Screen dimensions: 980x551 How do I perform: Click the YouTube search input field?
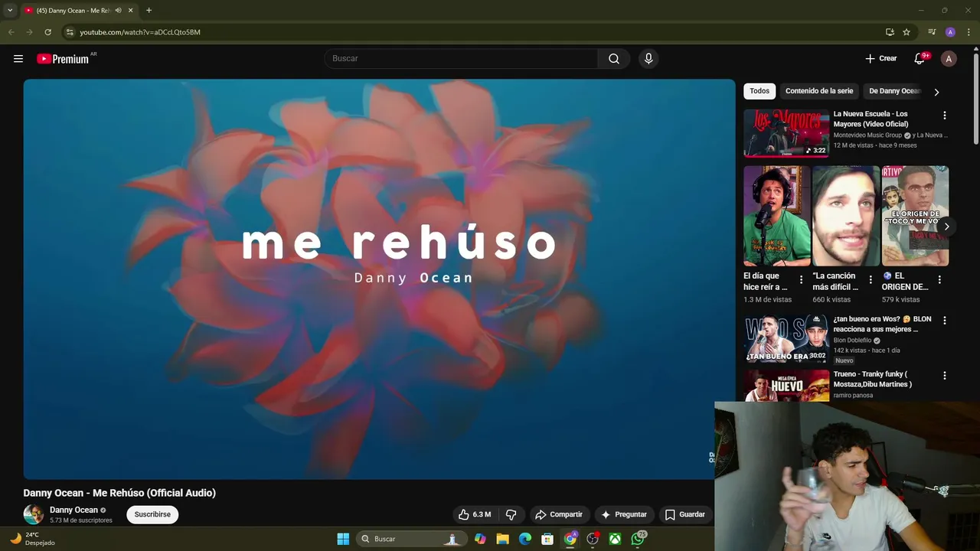click(x=461, y=59)
